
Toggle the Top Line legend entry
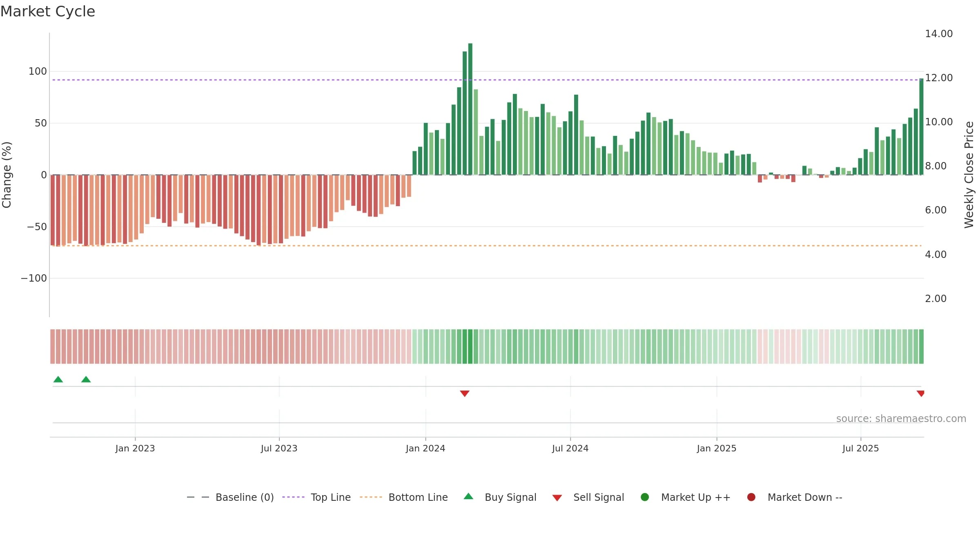(316, 497)
